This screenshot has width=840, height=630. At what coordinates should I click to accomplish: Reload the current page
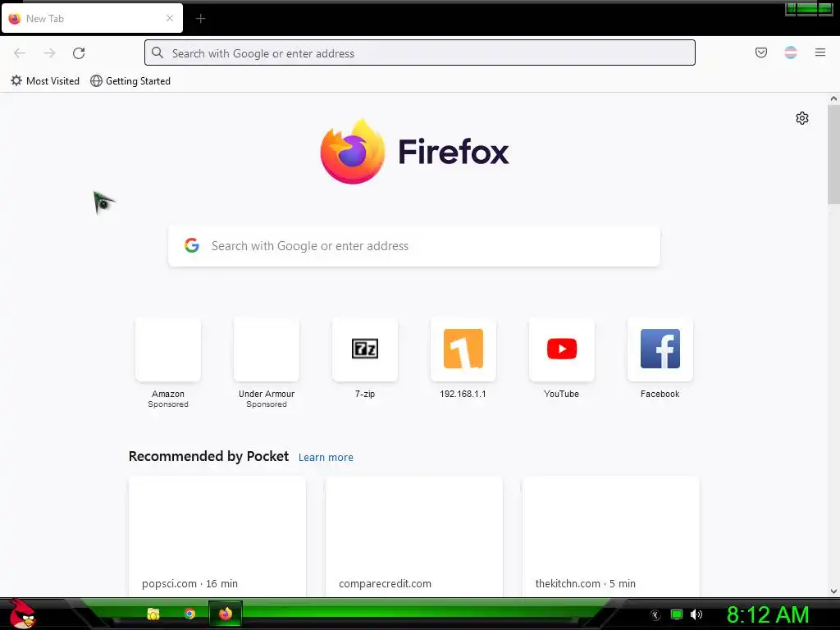(79, 52)
